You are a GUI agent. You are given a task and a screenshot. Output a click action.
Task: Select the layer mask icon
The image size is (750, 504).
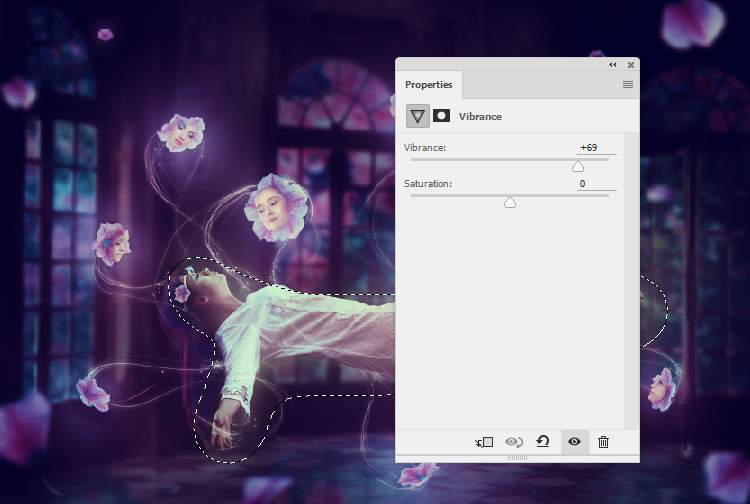click(x=441, y=116)
